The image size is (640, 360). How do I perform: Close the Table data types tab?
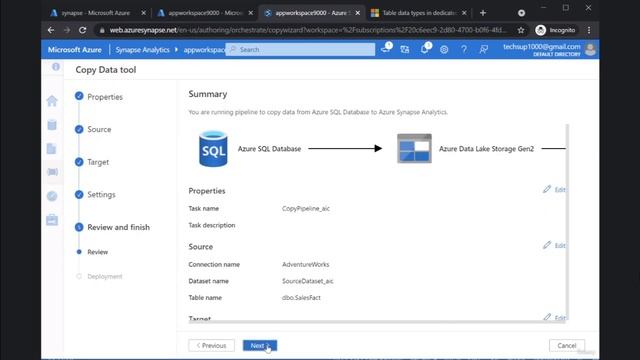(464, 13)
